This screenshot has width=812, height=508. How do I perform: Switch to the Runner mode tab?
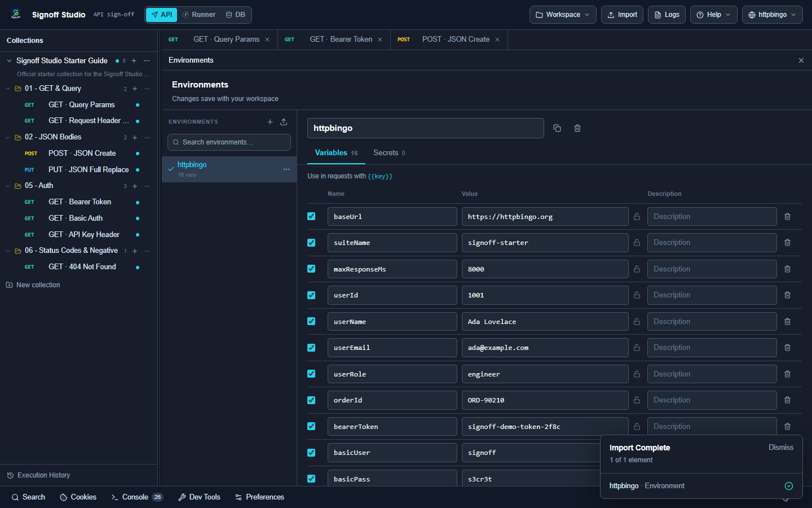199,15
